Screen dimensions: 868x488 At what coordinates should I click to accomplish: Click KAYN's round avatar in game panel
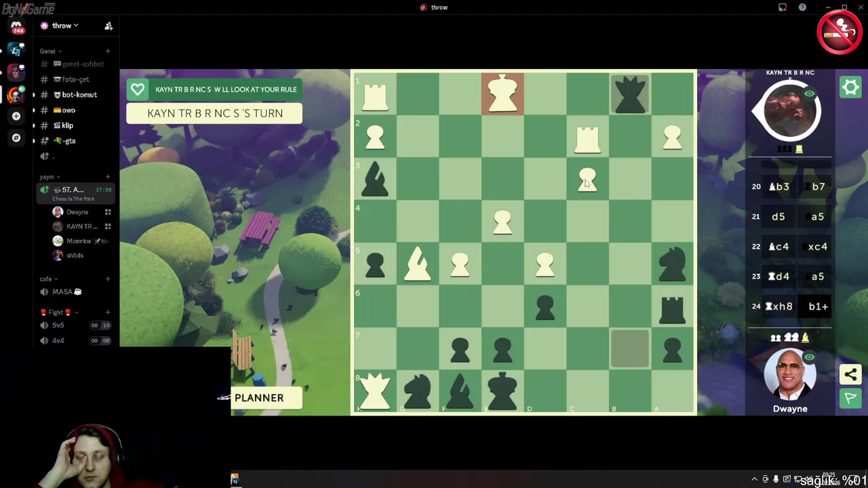point(790,112)
